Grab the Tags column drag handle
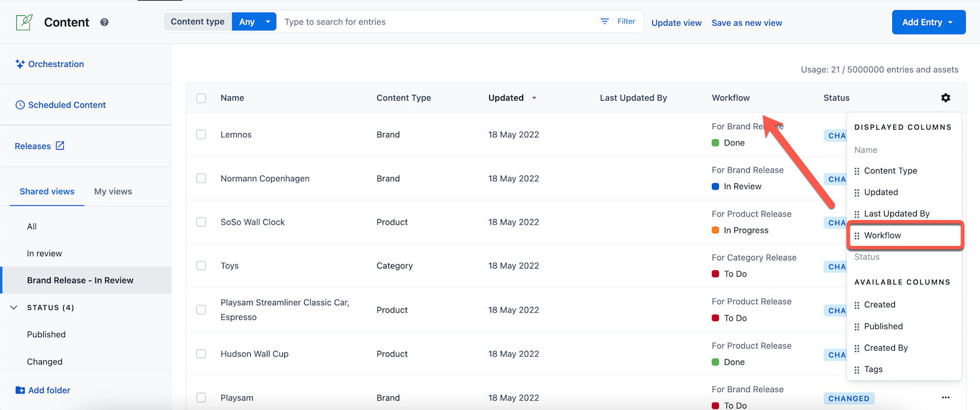Viewport: 980px width, 410px height. point(856,370)
